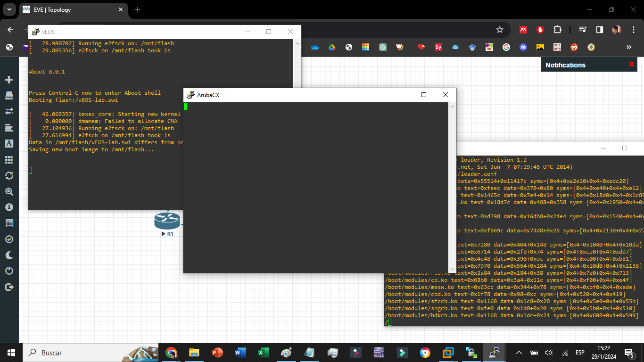Open Excel from the taskbar
Viewport: 644px width, 362px height.
[263, 353]
